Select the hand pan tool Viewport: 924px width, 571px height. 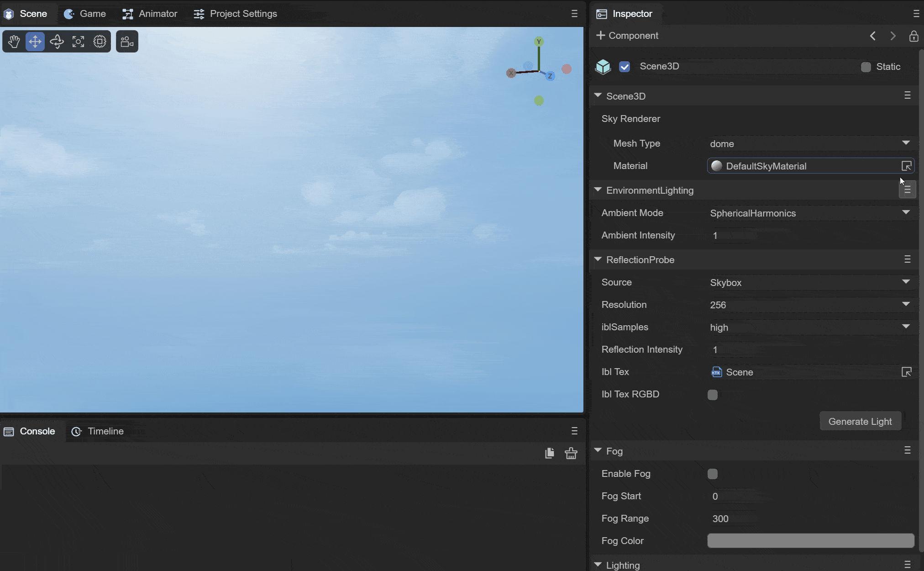pyautogui.click(x=14, y=42)
